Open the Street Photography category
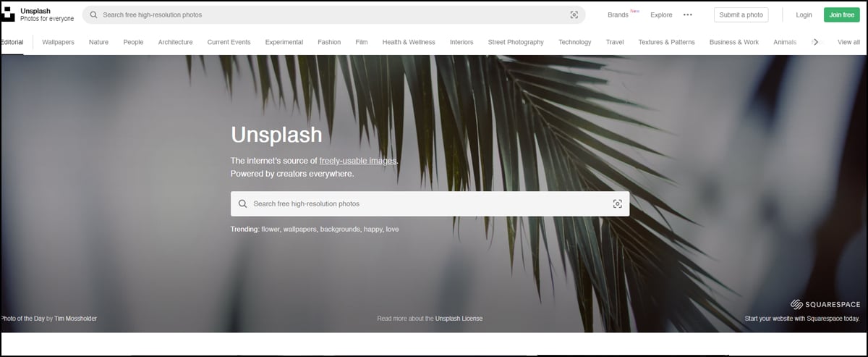The width and height of the screenshot is (868, 357). click(x=516, y=42)
